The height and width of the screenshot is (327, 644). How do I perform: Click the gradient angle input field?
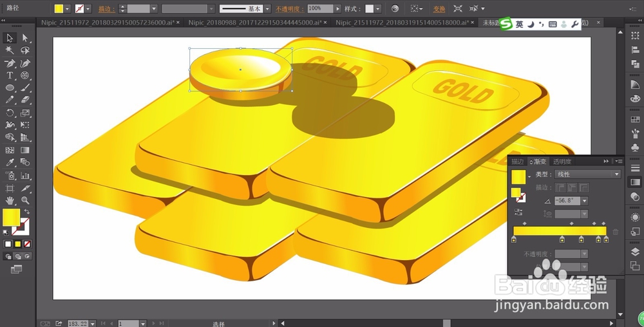coord(567,201)
